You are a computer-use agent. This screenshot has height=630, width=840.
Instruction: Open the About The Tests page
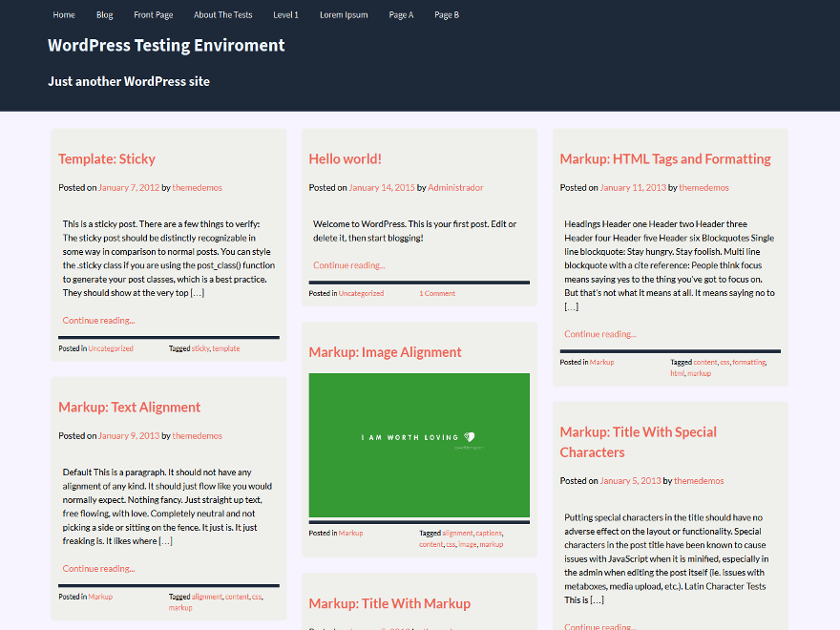pos(222,14)
